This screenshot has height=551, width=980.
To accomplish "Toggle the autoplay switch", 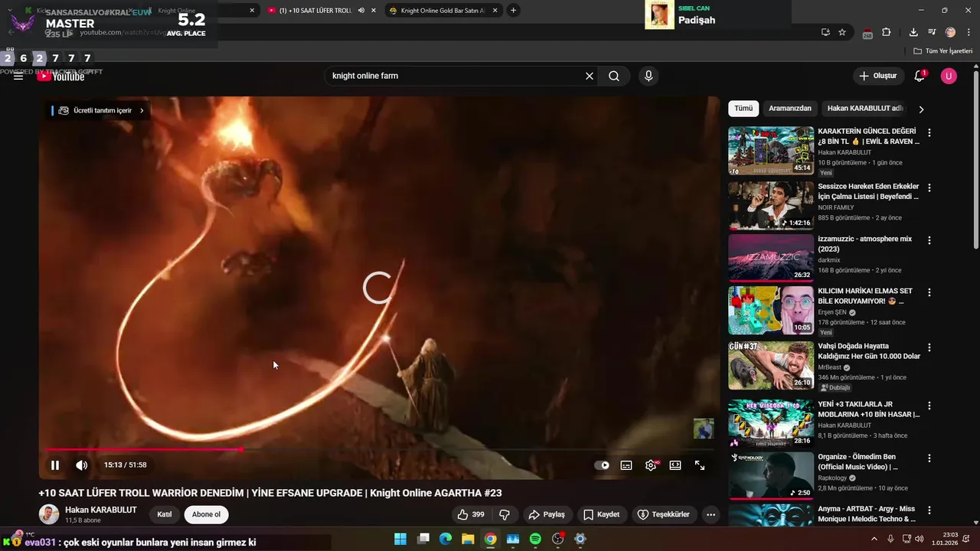I will (603, 465).
